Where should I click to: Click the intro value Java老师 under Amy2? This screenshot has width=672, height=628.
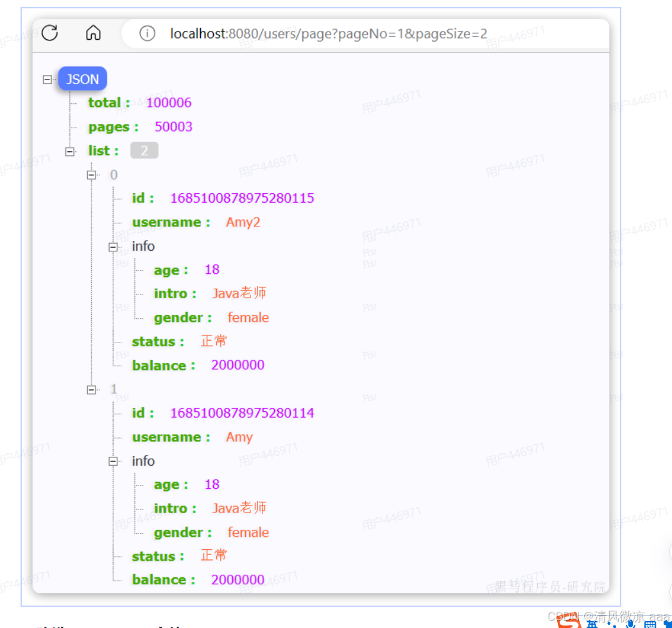click(x=239, y=293)
